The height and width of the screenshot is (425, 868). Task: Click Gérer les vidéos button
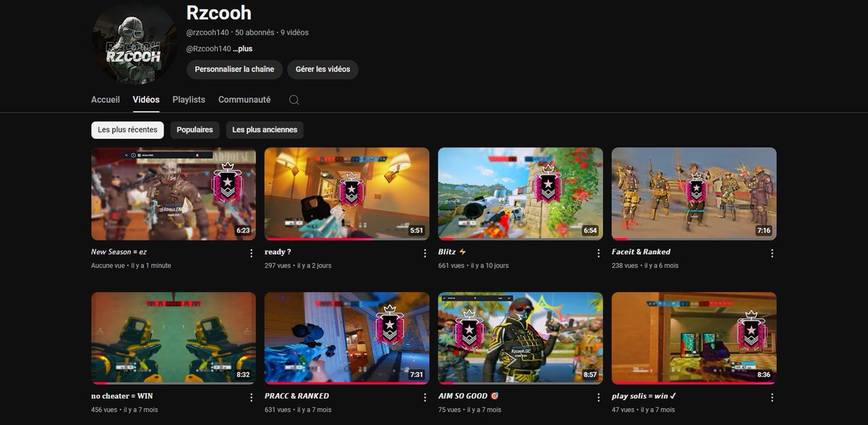coord(323,69)
